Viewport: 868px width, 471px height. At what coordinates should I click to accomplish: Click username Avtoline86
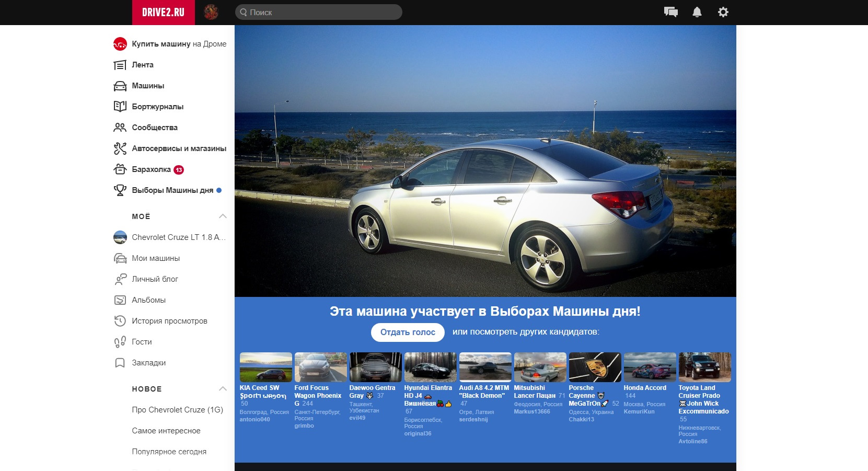693,441
